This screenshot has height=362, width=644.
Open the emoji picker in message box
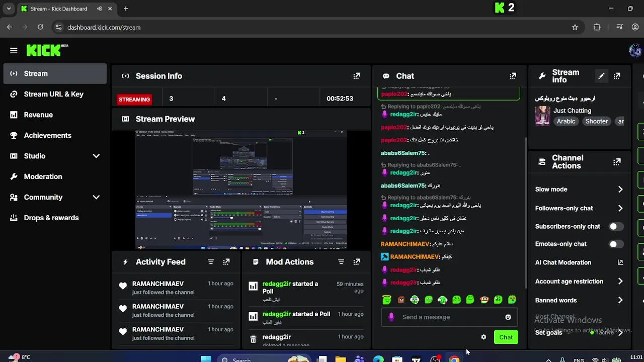pyautogui.click(x=508, y=317)
